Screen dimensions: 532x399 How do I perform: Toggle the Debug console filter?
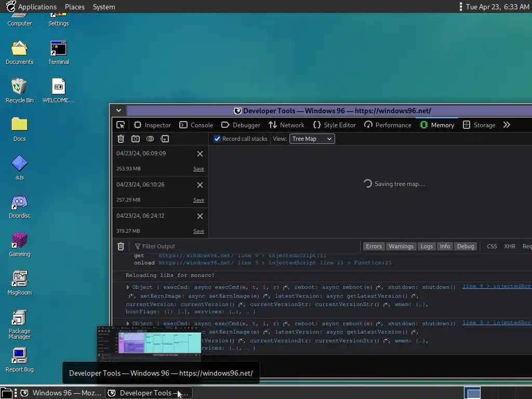[x=465, y=246]
